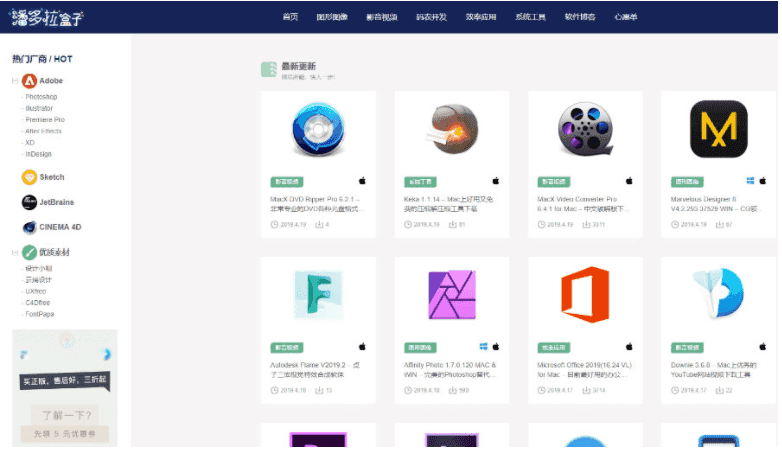Open the Sketch vendor link

tap(52, 177)
